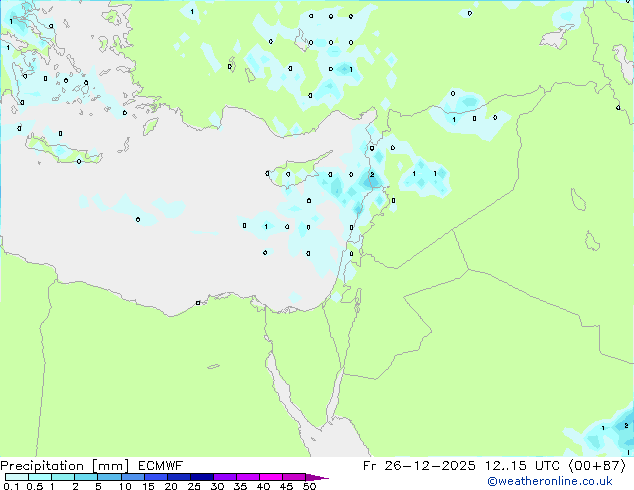Select the 20–25 mm legend color swatch
This screenshot has width=634, height=490.
(178, 477)
